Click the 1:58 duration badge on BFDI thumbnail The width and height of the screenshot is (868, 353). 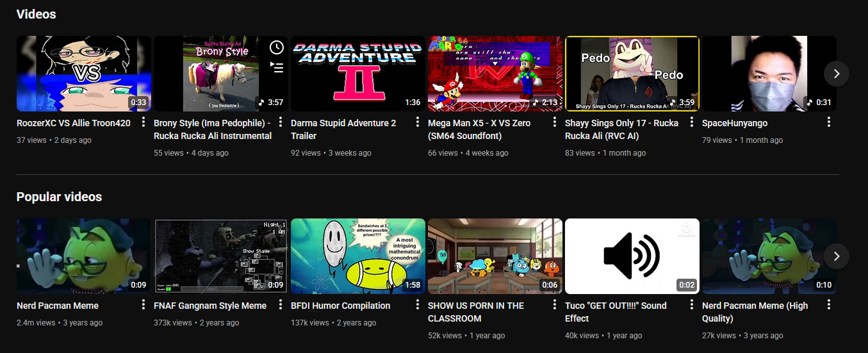[413, 285]
